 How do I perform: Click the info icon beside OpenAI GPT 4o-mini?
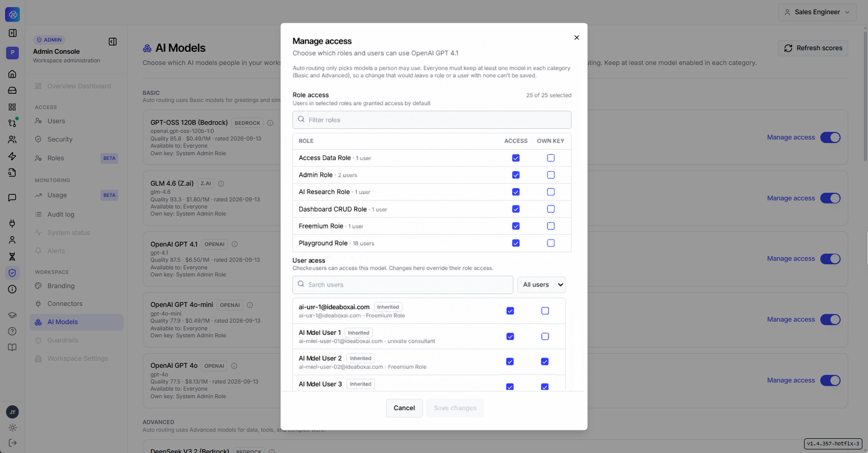(x=250, y=305)
